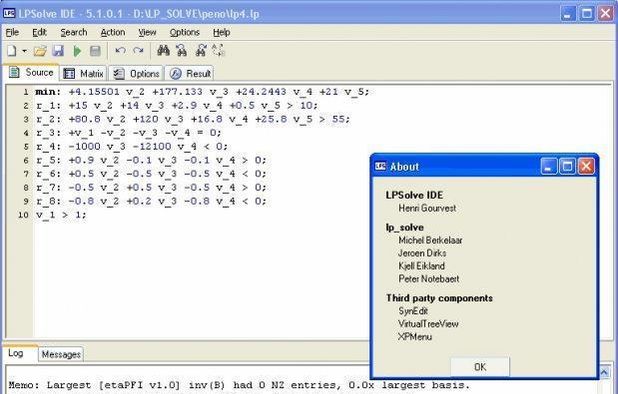This screenshot has width=618, height=394.
Task: Click the 'v_1 > 1;' line
Action: point(61,215)
